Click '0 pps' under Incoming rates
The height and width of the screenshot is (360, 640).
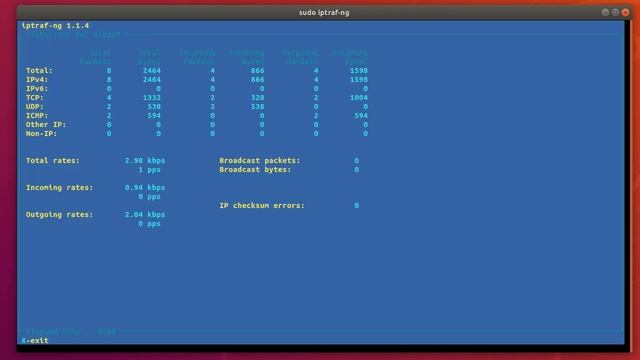(149, 197)
